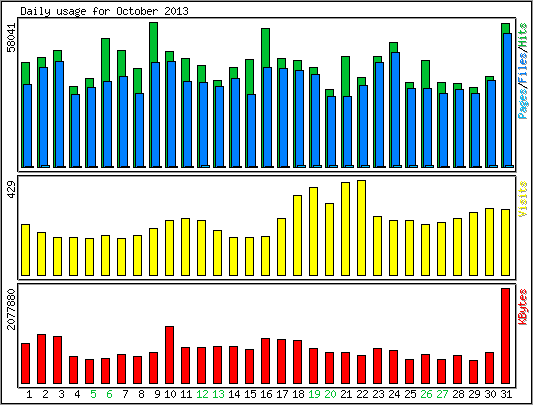Click the yellow Visits bar for day 30
This screenshot has height=405, width=533.
[x=489, y=242]
